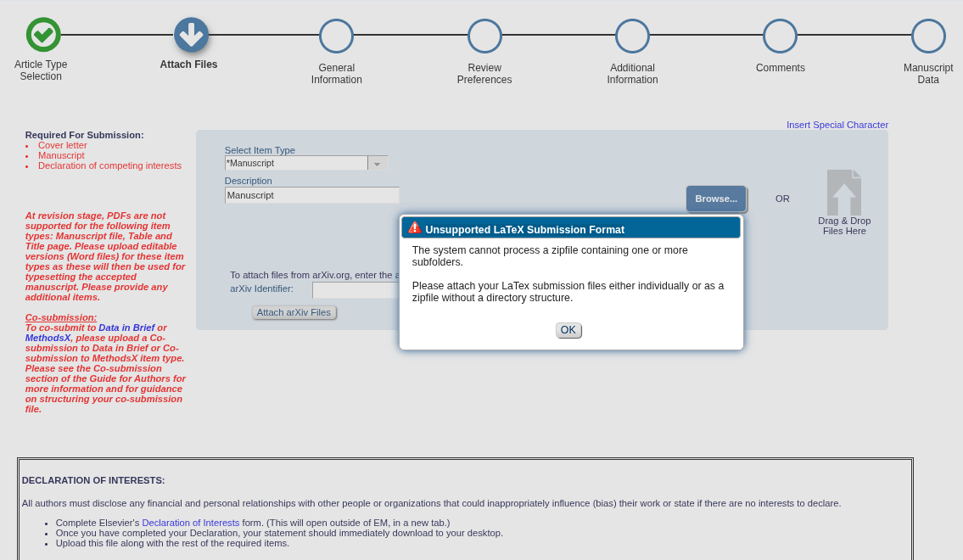Focus the arXiv Identifier input field
The height and width of the screenshot is (560, 963).
(x=356, y=289)
